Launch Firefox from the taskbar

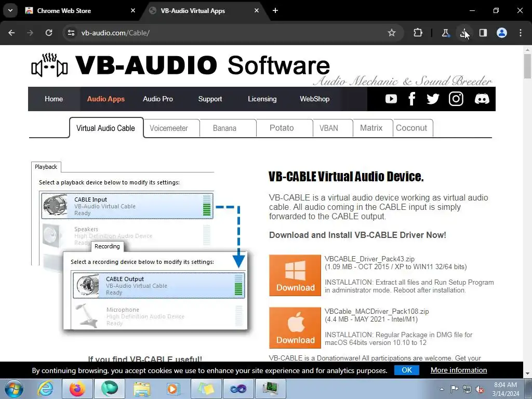77,389
